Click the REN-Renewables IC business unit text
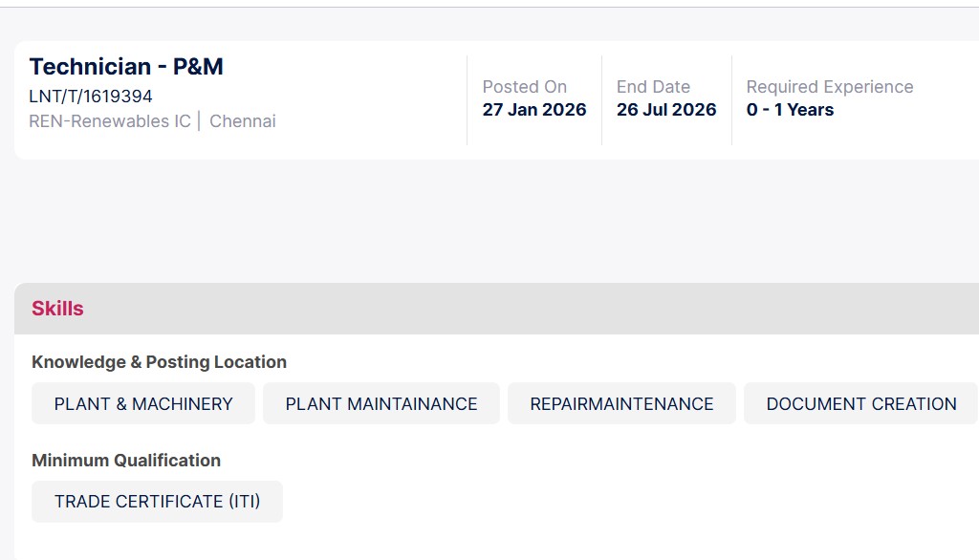This screenshot has height=560, width=979. click(110, 121)
